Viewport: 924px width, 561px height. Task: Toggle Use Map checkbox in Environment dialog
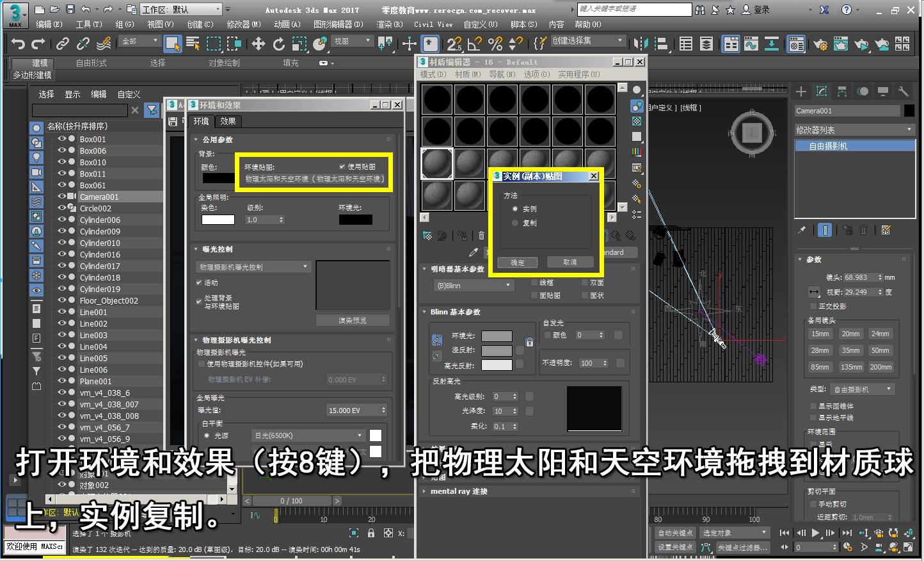click(x=342, y=167)
